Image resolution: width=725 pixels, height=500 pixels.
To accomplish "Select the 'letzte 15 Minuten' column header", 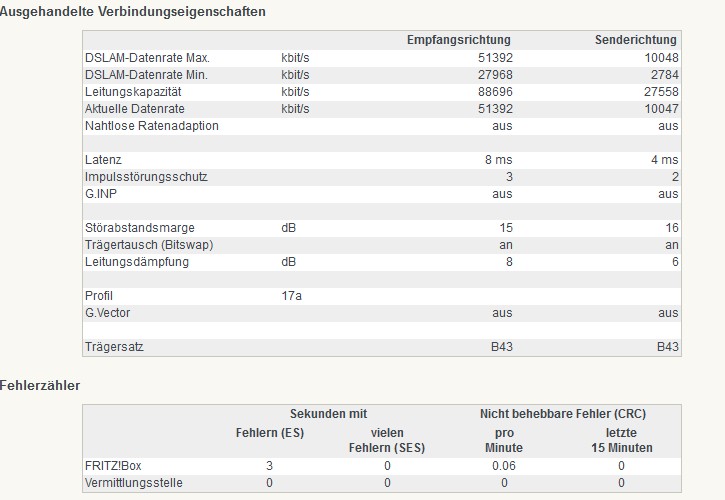I will 621,440.
